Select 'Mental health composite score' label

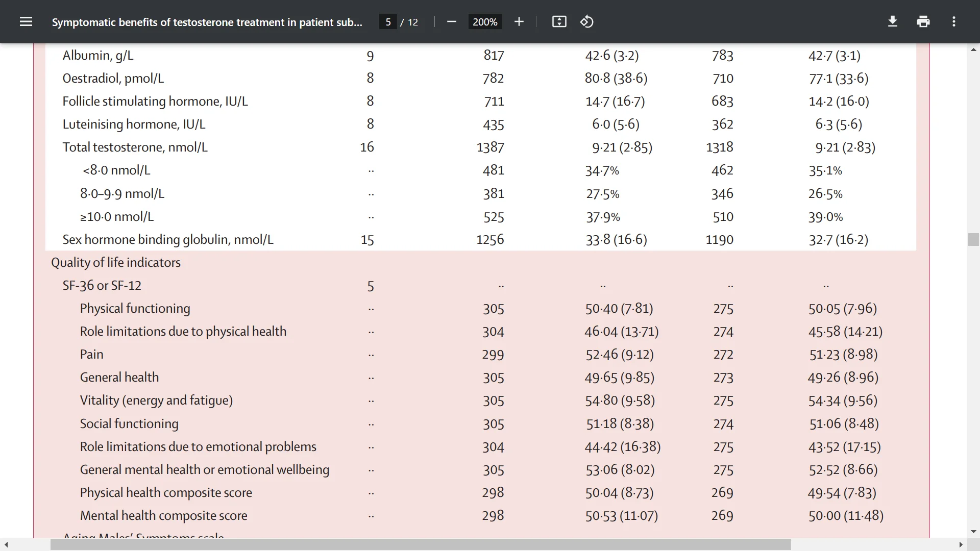(x=164, y=516)
